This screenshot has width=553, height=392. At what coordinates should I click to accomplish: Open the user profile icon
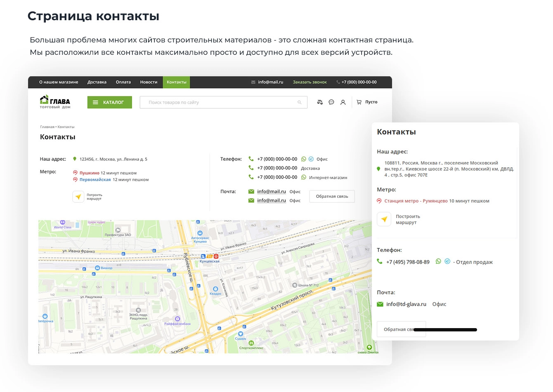point(343,102)
